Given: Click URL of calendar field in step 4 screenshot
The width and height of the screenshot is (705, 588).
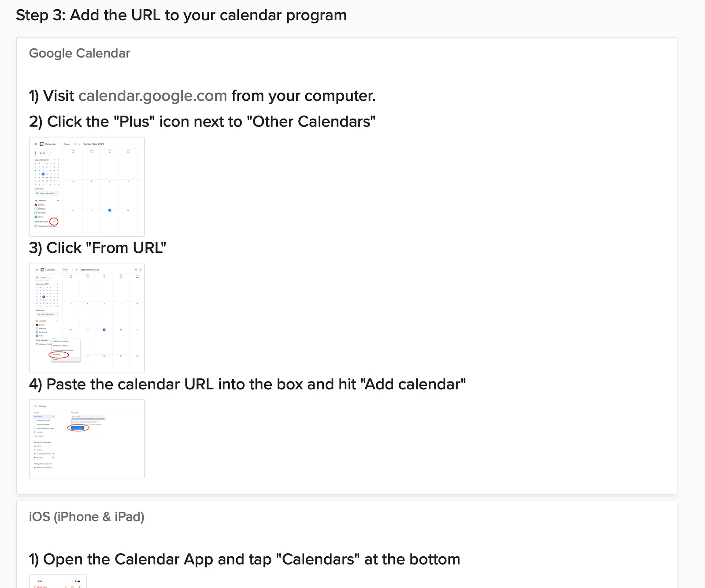Looking at the screenshot, I should click(x=88, y=417).
